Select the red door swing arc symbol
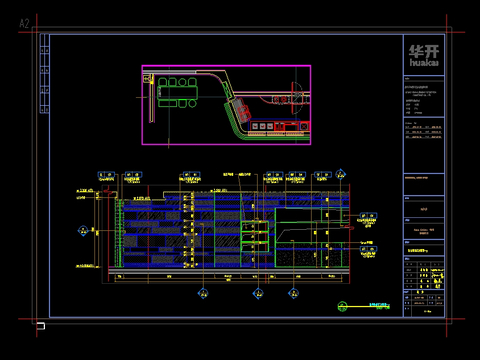This screenshot has width=480, height=360. tap(297, 98)
